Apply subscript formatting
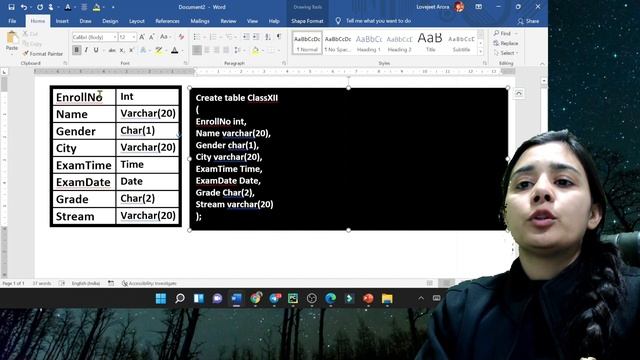This screenshot has height=360, width=640. coord(122,50)
